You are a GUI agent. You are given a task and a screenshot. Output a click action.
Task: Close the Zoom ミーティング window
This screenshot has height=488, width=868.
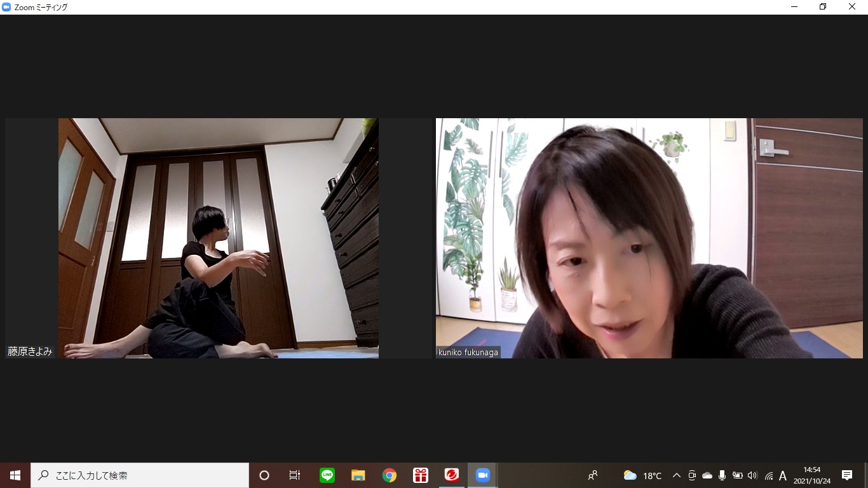tap(852, 7)
